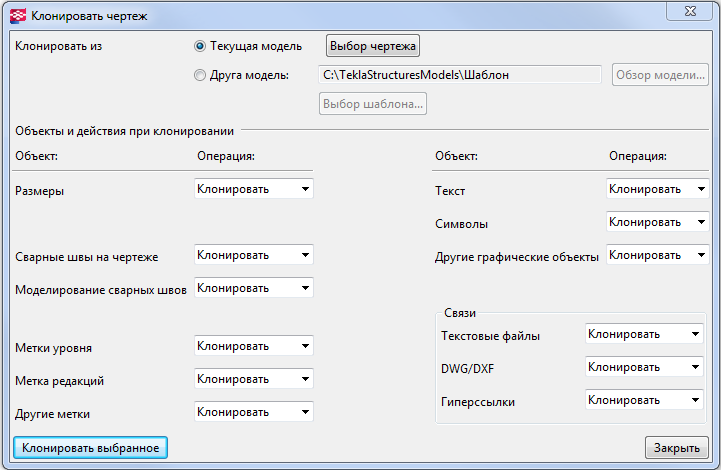Image resolution: width=721 pixels, height=470 pixels.
Task: Open the DWG/DXF link dropdown
Action: tap(643, 367)
